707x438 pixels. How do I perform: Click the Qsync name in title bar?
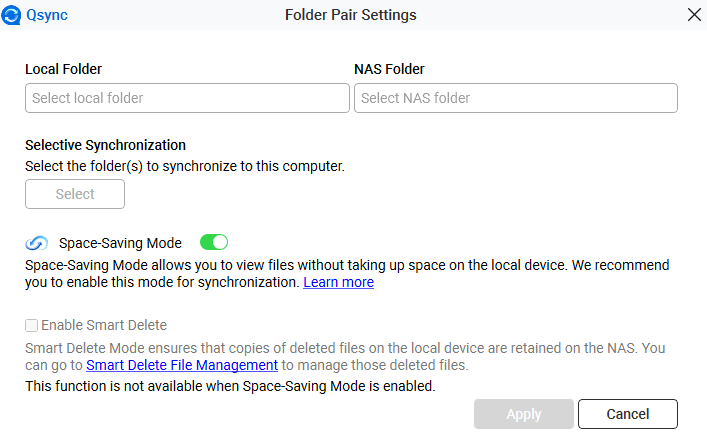(48, 15)
